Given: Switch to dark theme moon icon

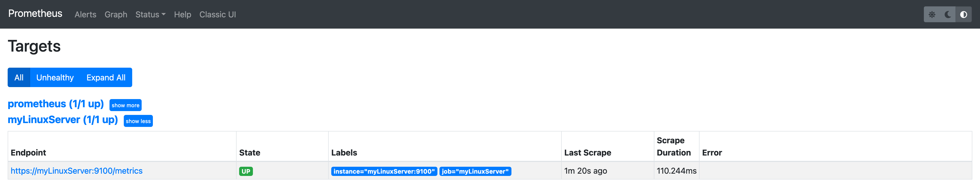Looking at the screenshot, I should (948, 15).
